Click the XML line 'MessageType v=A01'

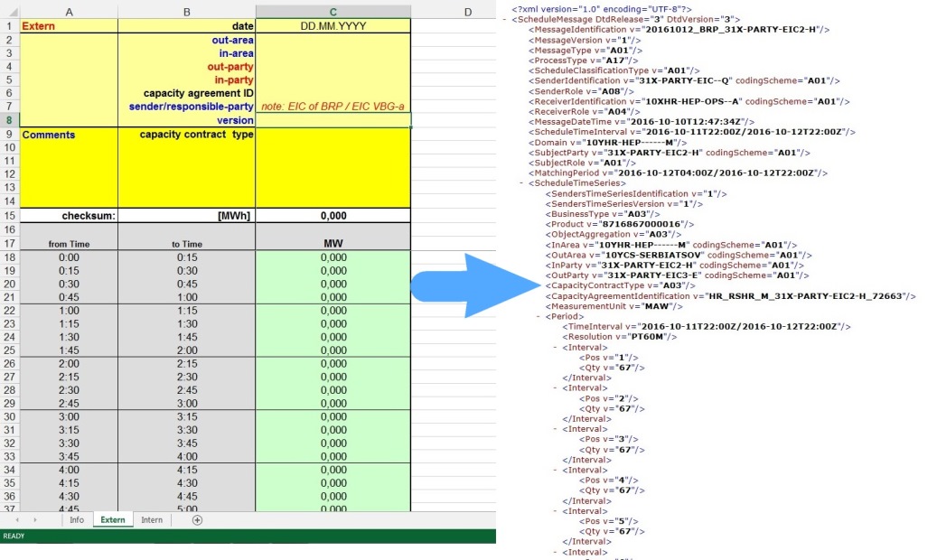point(586,51)
